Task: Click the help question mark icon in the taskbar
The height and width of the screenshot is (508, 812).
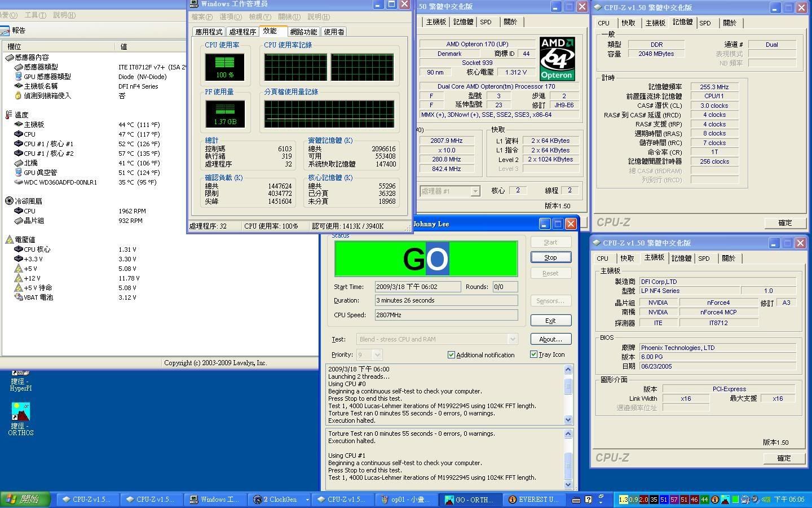Action: point(589,500)
